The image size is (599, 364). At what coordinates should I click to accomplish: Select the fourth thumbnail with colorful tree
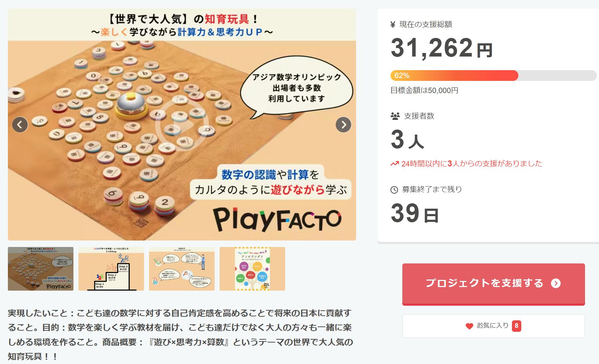[x=252, y=268]
